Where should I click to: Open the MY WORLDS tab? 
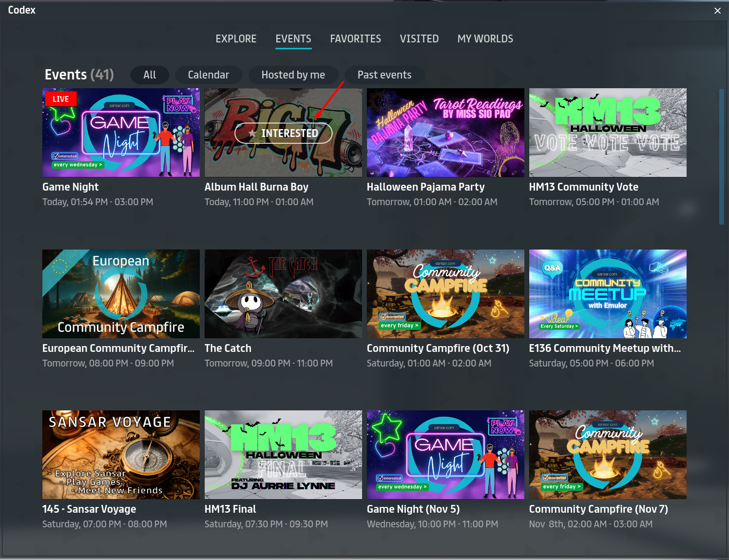485,39
